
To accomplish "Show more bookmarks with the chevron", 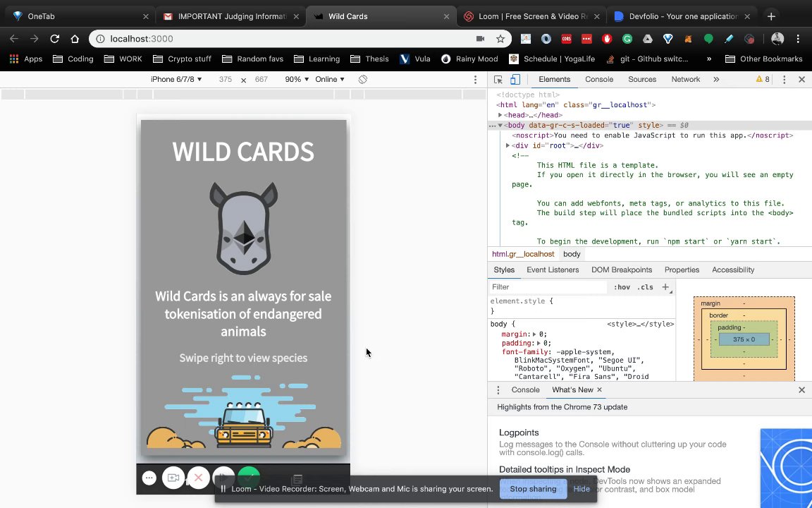I will 709,59.
